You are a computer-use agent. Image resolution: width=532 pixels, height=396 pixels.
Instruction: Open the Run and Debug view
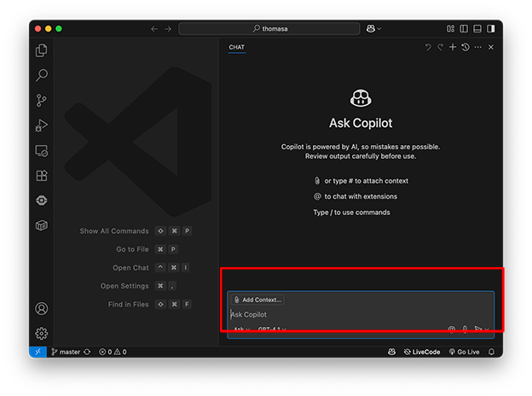[42, 125]
